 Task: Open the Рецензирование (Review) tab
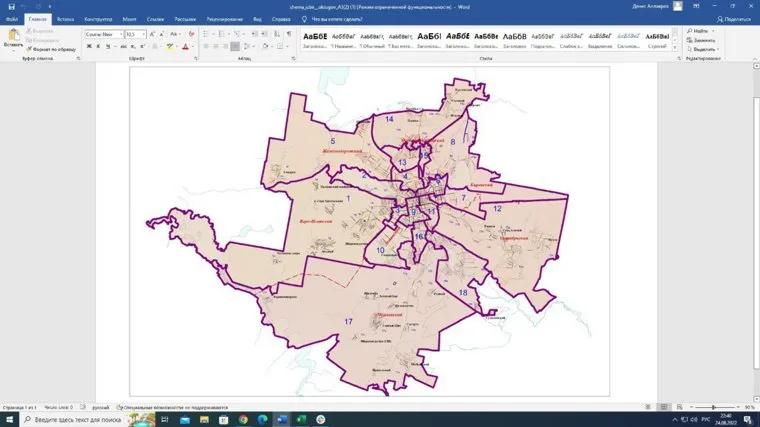[x=226, y=19]
